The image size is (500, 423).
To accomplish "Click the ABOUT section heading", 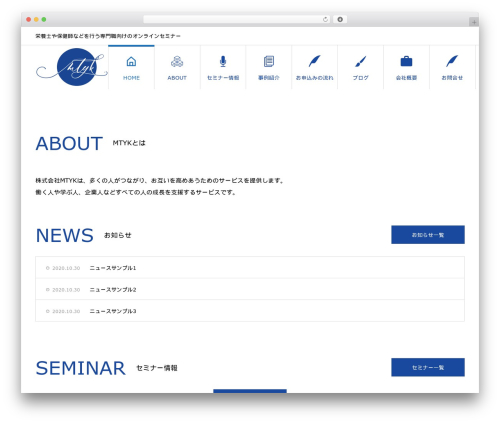I will [x=69, y=144].
